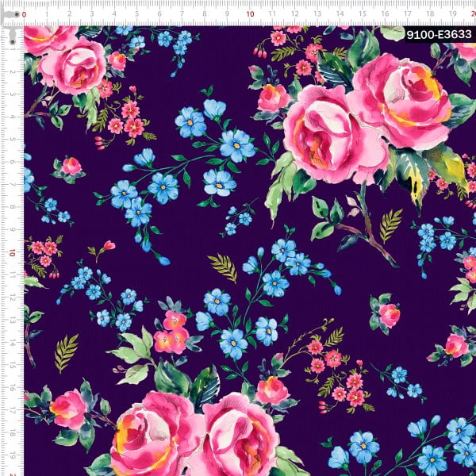The height and width of the screenshot is (476, 476).
Task: Select the number 5 on the top ruler
Action: pos(136,13)
